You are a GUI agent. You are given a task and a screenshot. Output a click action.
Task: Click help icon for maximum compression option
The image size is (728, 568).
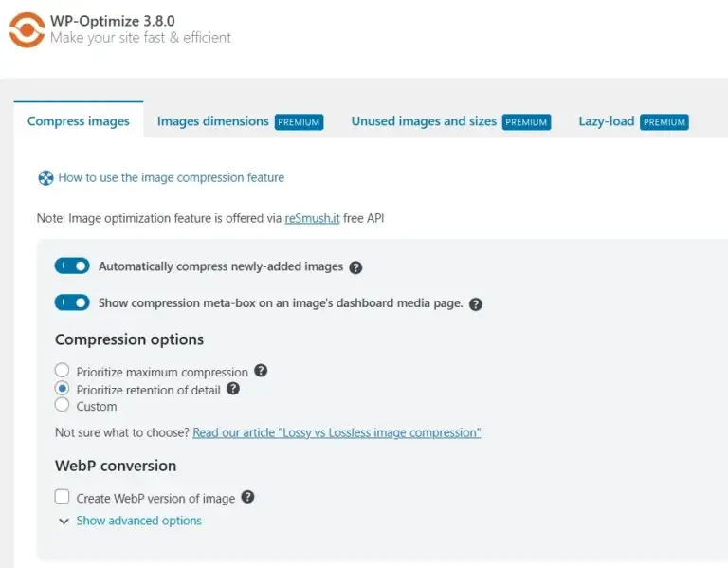(261, 371)
